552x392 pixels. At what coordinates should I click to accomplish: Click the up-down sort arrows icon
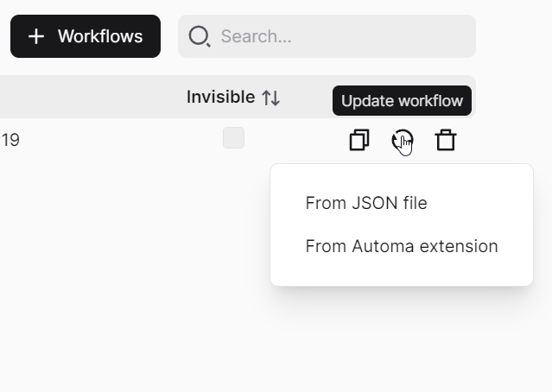270,98
